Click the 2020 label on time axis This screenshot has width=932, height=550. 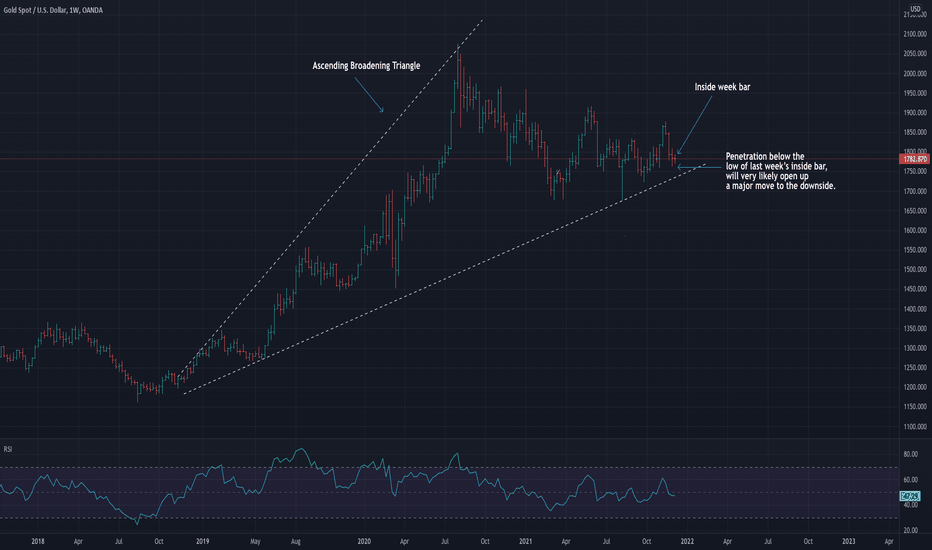[364, 542]
